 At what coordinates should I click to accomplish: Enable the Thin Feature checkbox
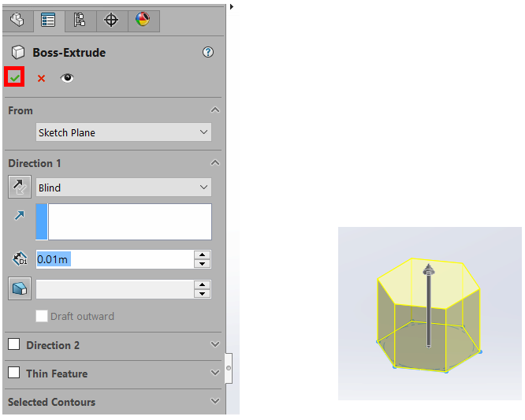pos(13,373)
